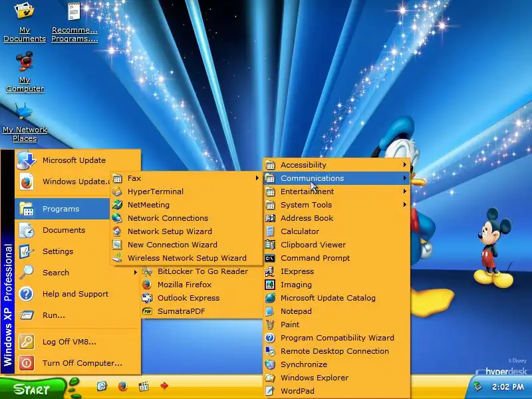Click the Network Connections icon
The width and height of the screenshot is (532, 399).
tap(117, 218)
